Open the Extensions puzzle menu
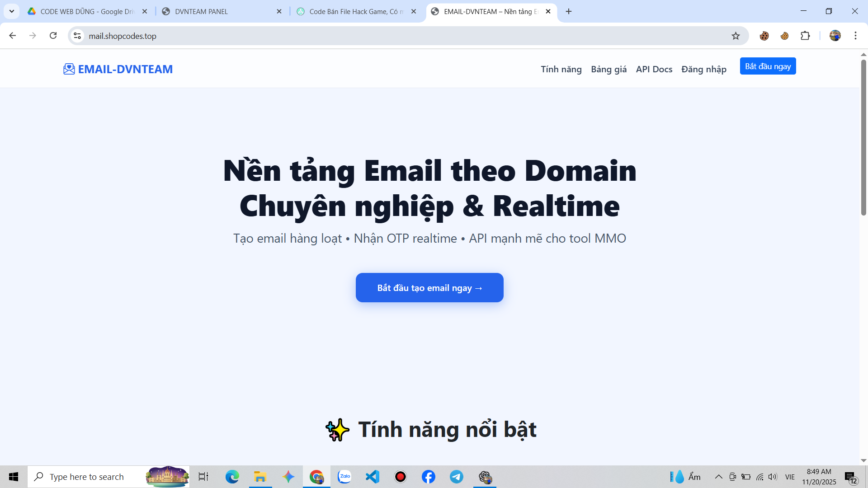This screenshot has width=868, height=488. tap(805, 36)
